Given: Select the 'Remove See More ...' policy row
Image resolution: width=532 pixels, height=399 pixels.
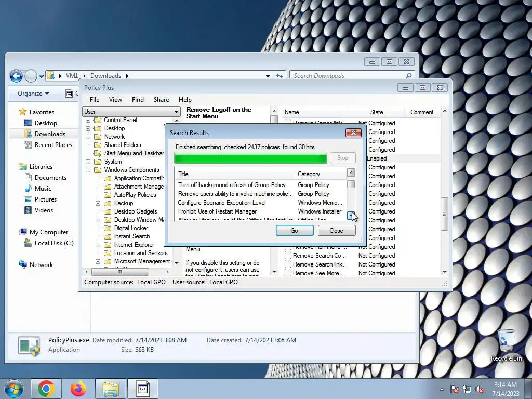Looking at the screenshot, I should pos(362,273).
